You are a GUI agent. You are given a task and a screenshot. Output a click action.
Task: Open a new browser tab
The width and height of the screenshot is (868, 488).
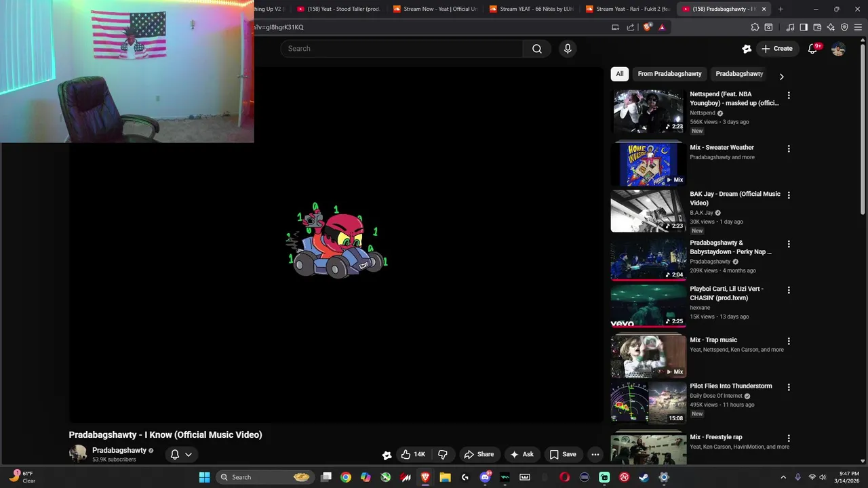781,9
